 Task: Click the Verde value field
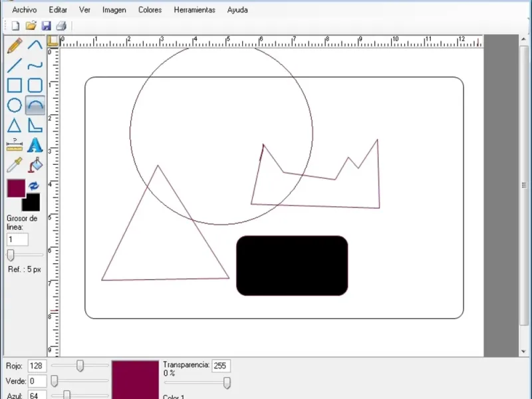37,381
